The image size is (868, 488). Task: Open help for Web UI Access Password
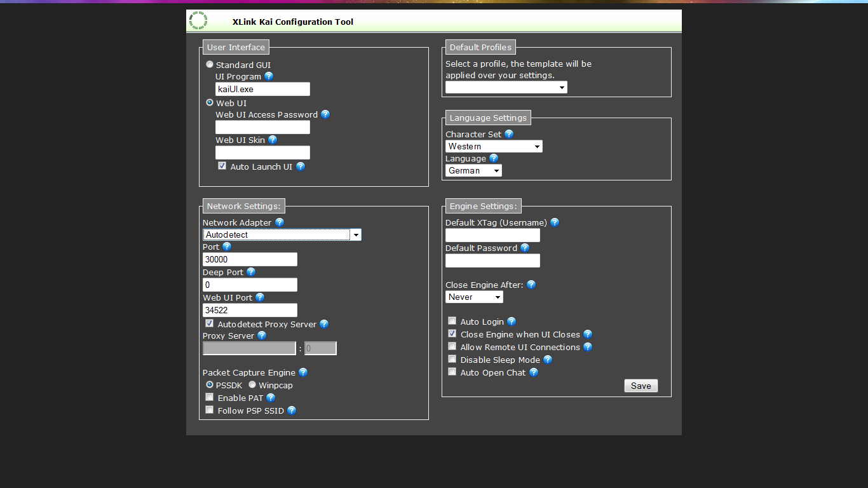(325, 114)
